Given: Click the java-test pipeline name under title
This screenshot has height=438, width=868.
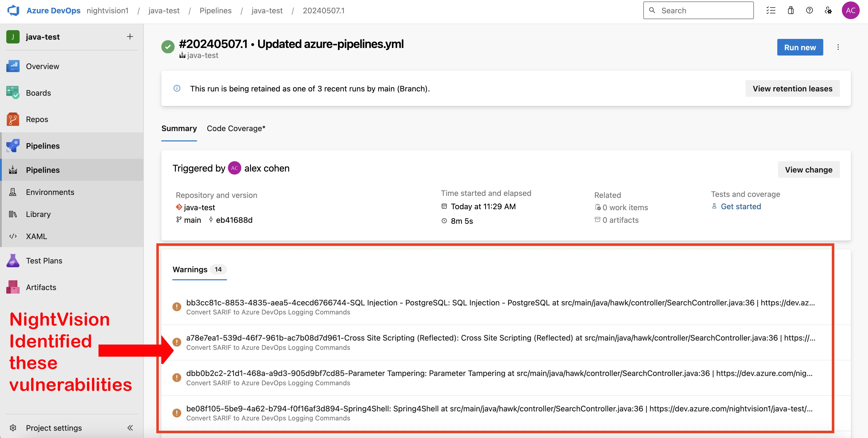Looking at the screenshot, I should [203, 56].
